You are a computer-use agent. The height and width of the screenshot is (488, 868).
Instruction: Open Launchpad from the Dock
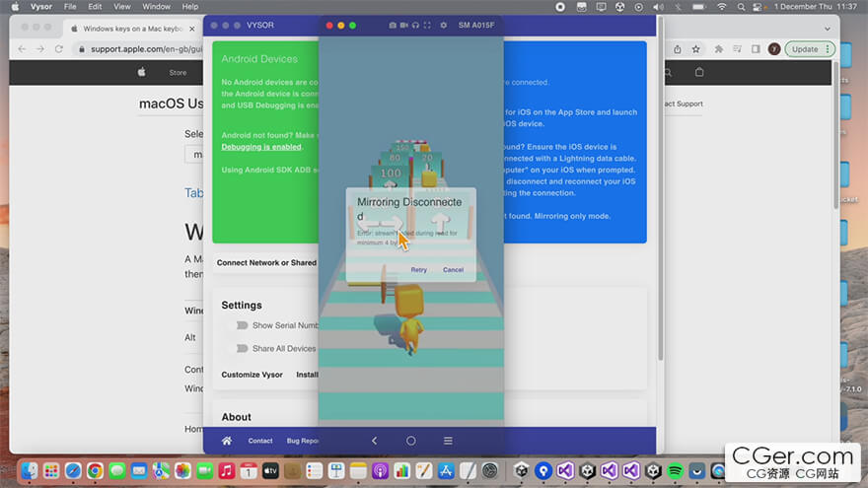[x=51, y=471]
